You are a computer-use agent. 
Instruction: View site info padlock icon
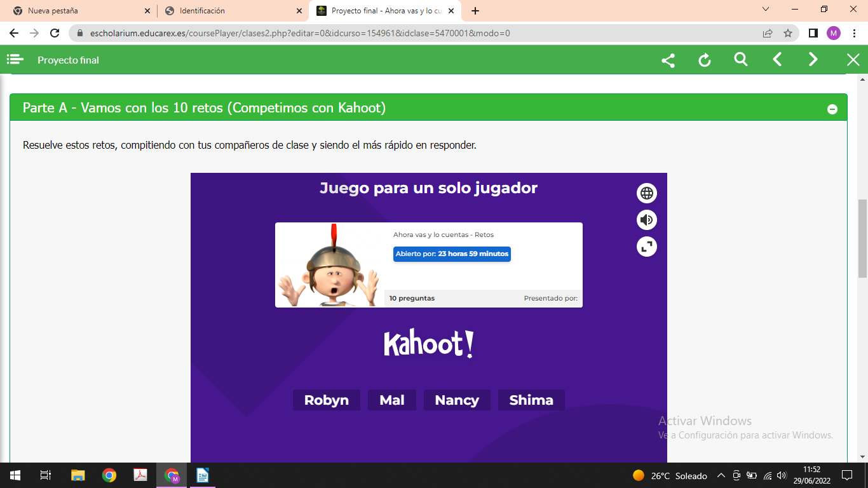[x=80, y=33]
